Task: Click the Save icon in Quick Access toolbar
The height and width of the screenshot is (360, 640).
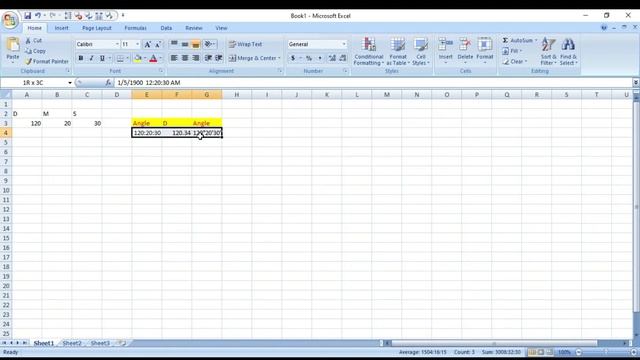Action: pyautogui.click(x=28, y=16)
